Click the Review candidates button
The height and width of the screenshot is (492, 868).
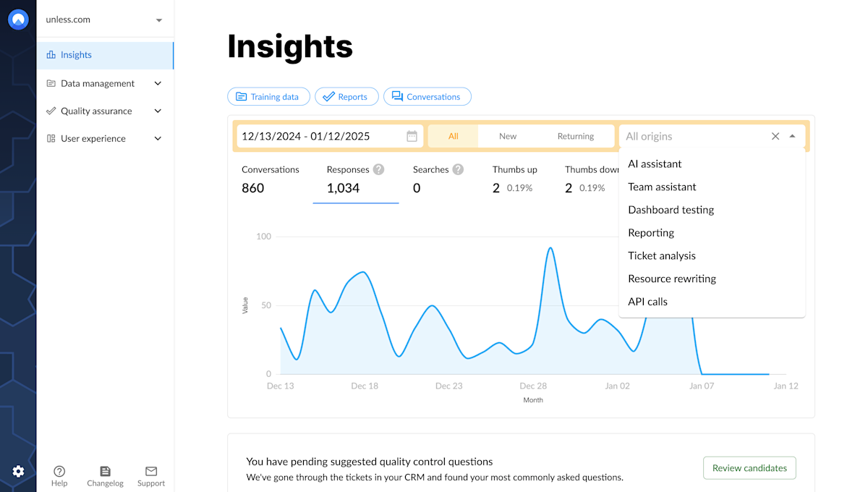[749, 468]
